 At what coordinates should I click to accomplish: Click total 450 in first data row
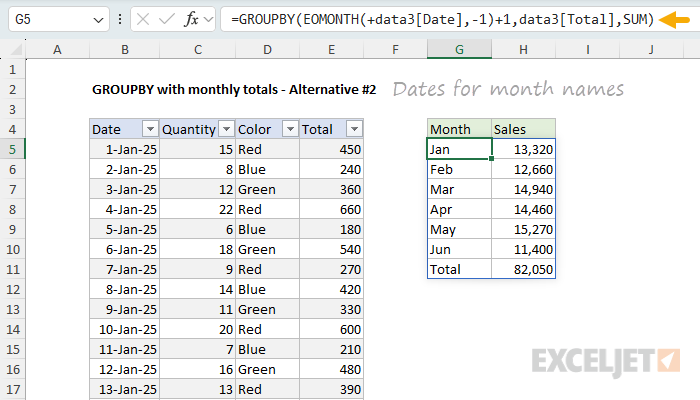click(331, 149)
